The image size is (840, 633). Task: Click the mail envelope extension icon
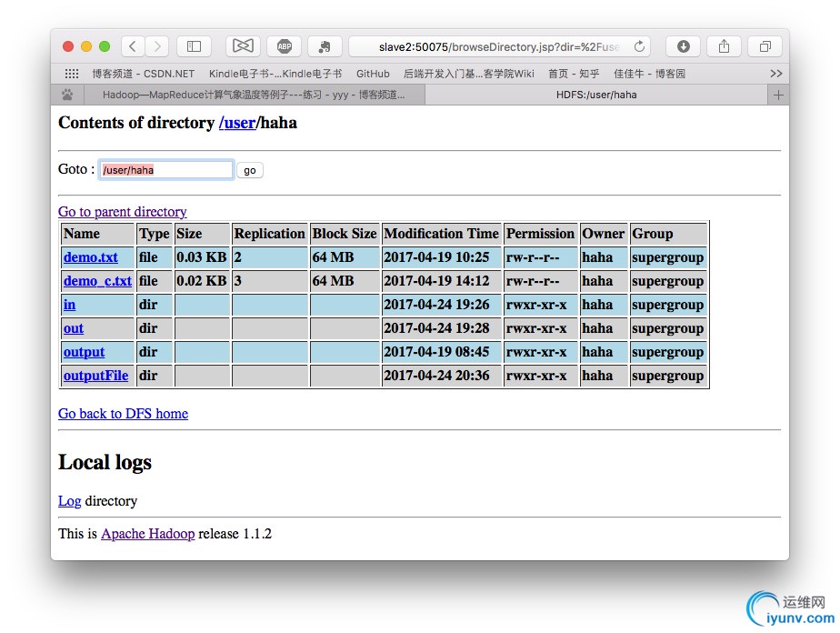pyautogui.click(x=243, y=46)
